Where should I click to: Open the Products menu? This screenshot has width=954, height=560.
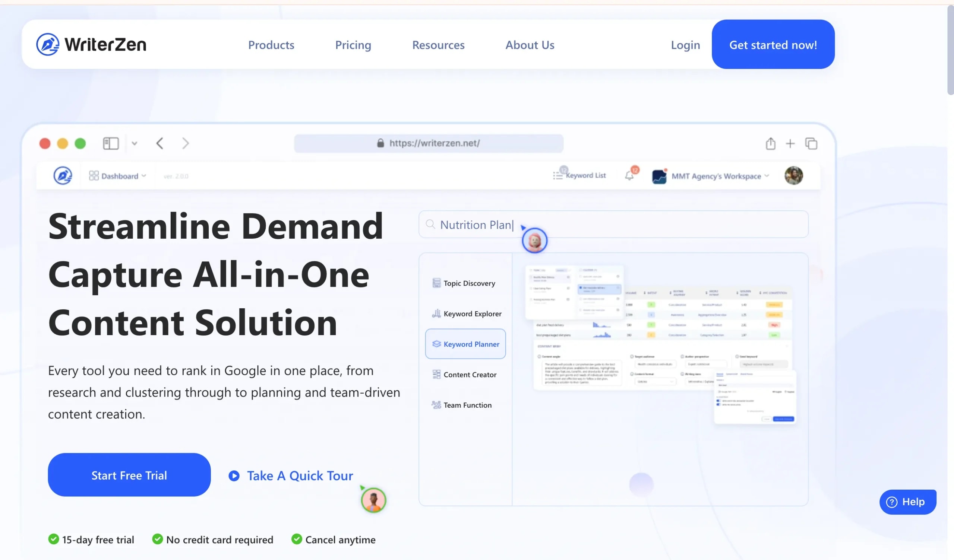pos(271,45)
